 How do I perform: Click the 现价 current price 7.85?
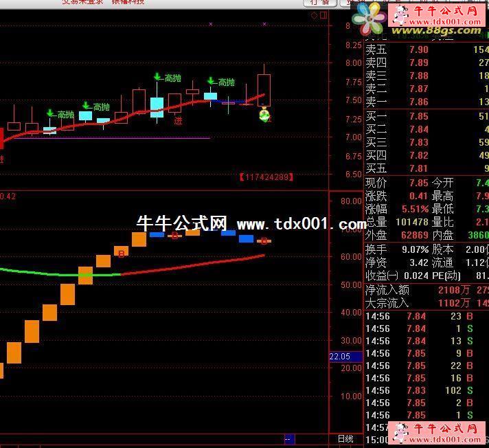click(x=418, y=183)
